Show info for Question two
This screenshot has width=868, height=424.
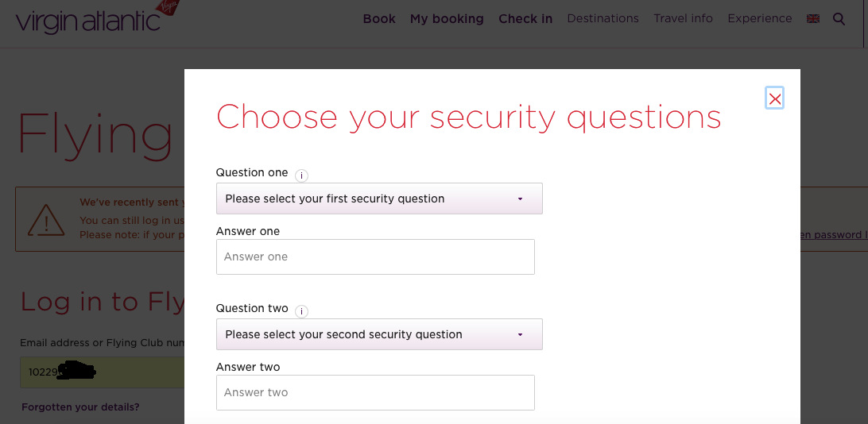pyautogui.click(x=301, y=312)
